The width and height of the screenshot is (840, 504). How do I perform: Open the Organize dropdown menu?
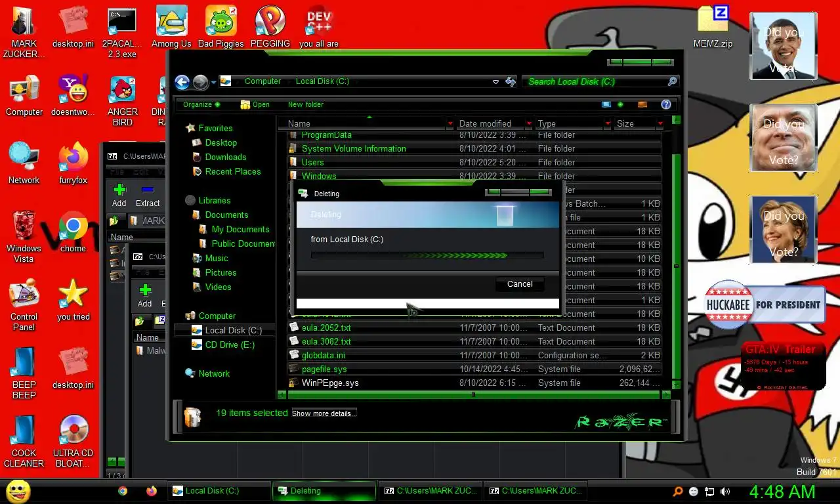201,104
